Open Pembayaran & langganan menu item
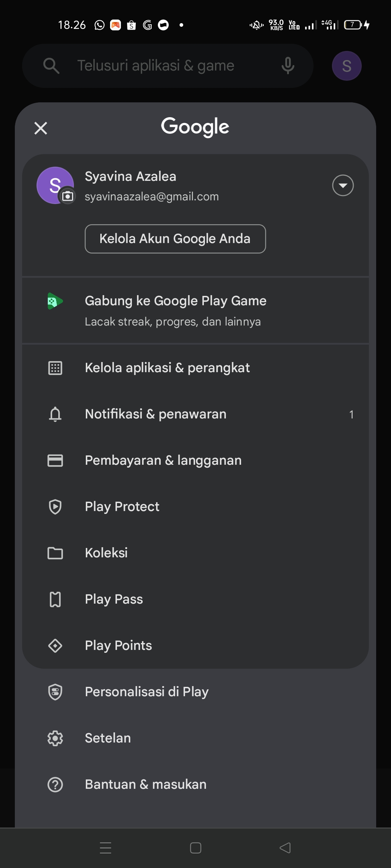Image resolution: width=391 pixels, height=868 pixels. 163,460
